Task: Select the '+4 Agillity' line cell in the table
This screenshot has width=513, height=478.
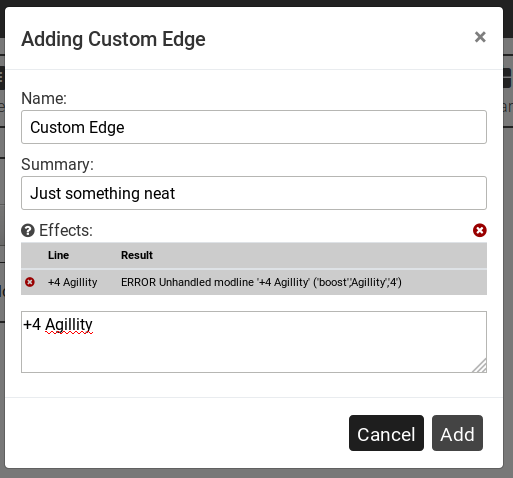Action: pos(73,282)
